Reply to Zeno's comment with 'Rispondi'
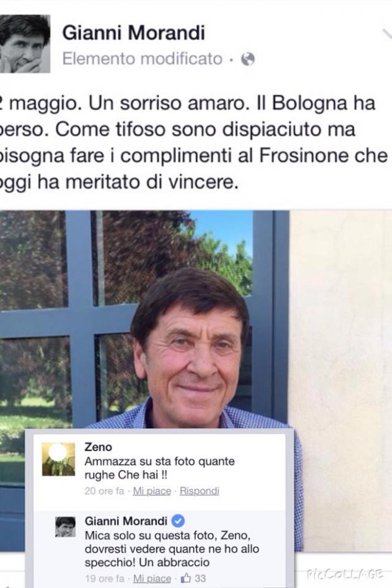Screen dimensions: 392x588 (x=199, y=491)
